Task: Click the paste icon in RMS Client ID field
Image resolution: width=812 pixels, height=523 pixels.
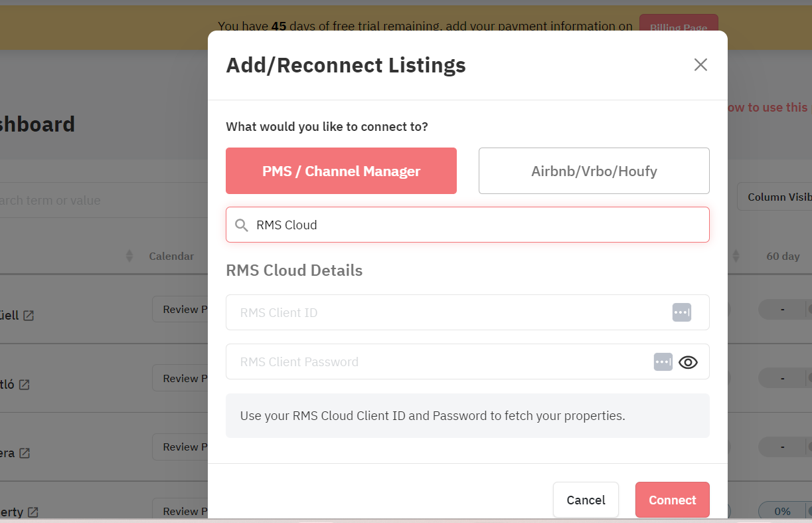Action: click(681, 312)
